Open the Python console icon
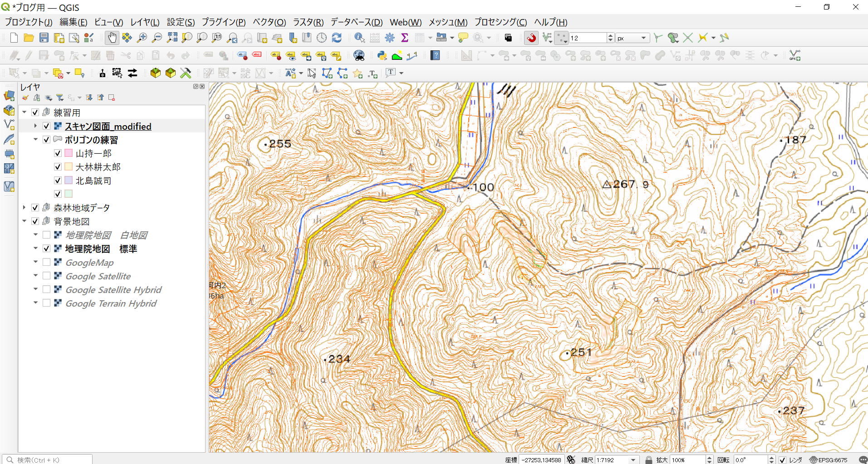The width and height of the screenshot is (868, 464). point(382,56)
